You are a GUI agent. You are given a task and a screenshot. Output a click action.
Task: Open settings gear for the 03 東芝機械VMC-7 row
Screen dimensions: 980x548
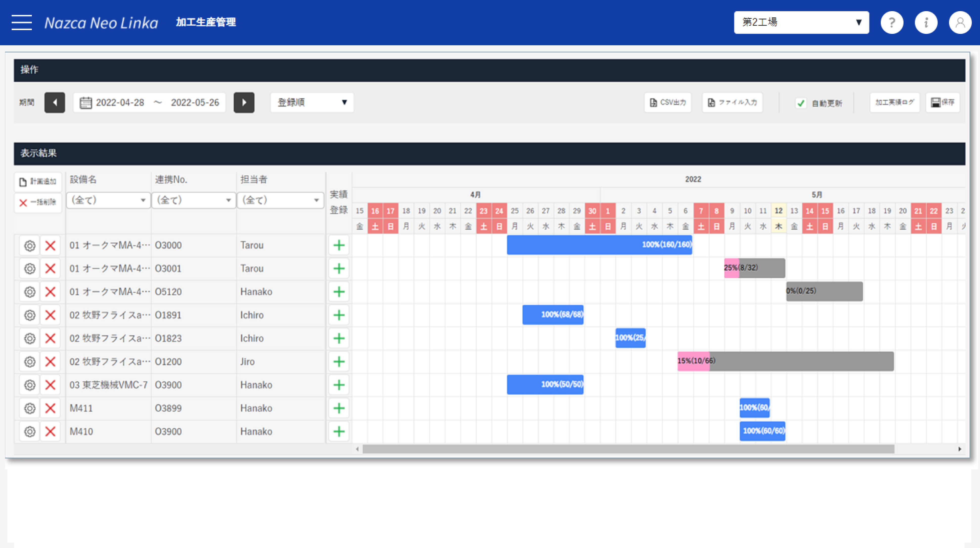(30, 385)
